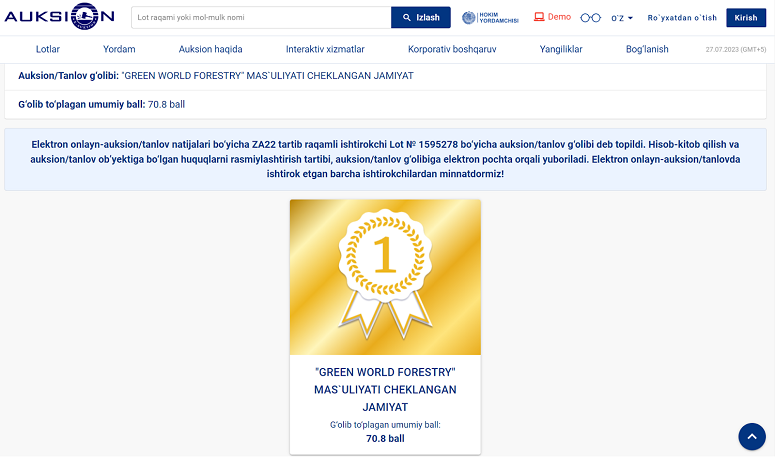Open the Bog'lanish page
Viewport: 775px width, 457px height.
pos(647,49)
